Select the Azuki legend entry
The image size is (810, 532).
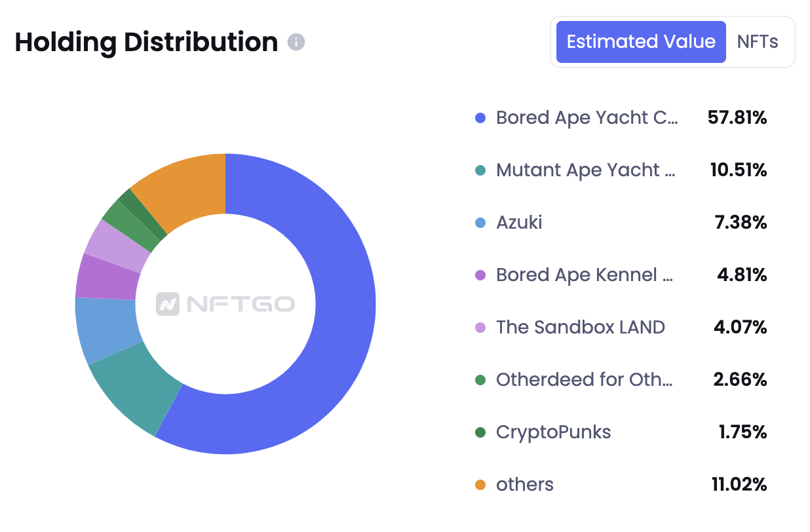tap(519, 223)
